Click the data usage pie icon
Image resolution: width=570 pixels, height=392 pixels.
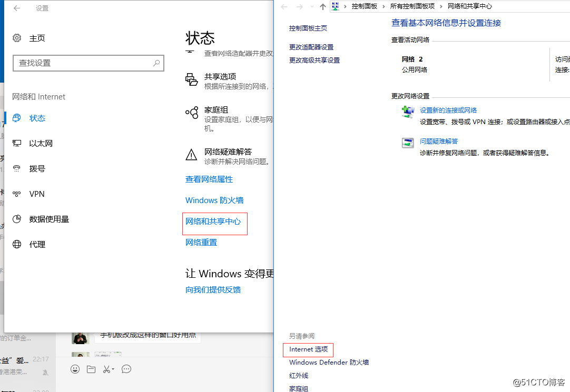coord(17,219)
